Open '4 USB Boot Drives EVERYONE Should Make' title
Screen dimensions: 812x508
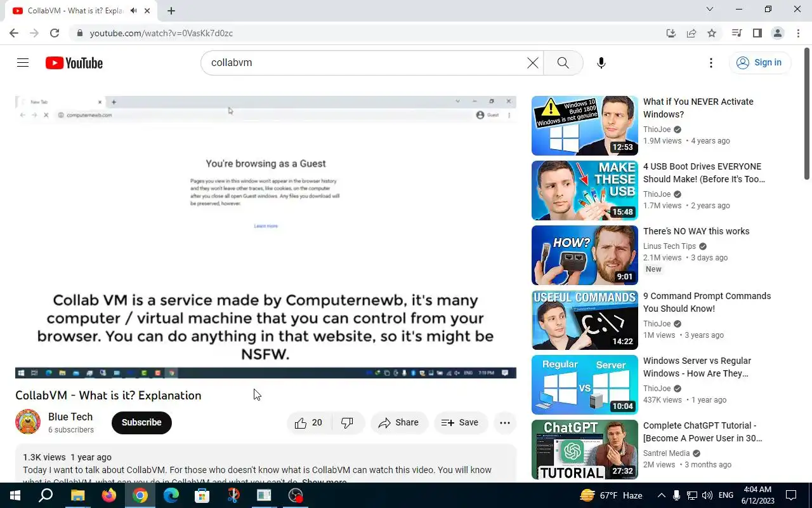click(704, 173)
